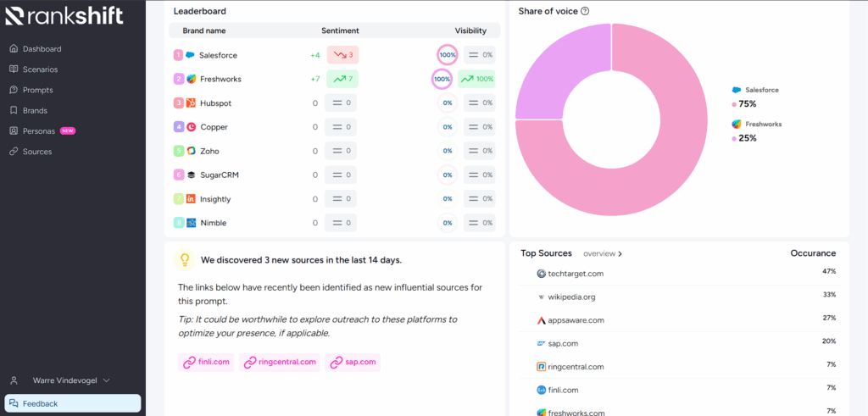Click the wikipedia.org favicon
The width and height of the screenshot is (868, 416).
pyautogui.click(x=542, y=297)
